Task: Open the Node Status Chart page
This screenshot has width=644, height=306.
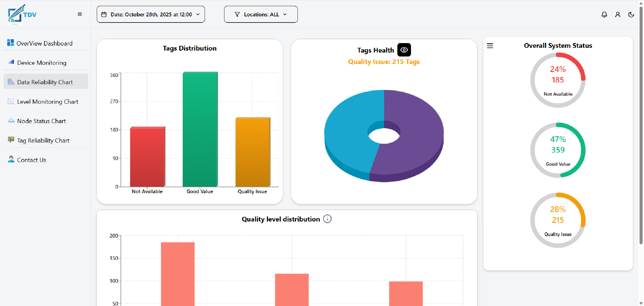Action: click(x=41, y=121)
